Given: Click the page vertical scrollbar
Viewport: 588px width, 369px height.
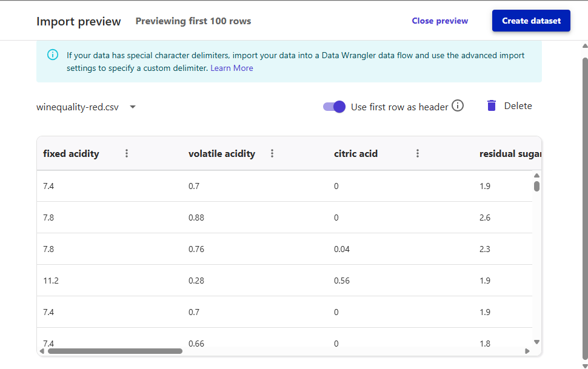Looking at the screenshot, I should coord(584,182).
